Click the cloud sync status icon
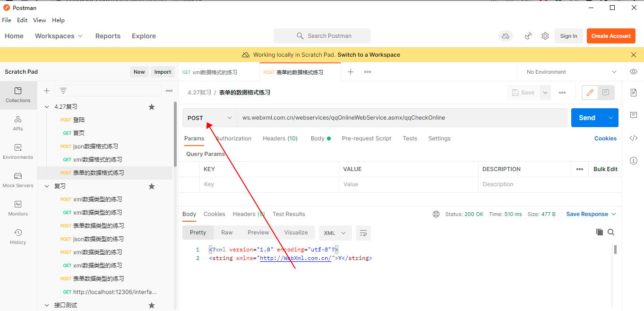 click(x=506, y=36)
